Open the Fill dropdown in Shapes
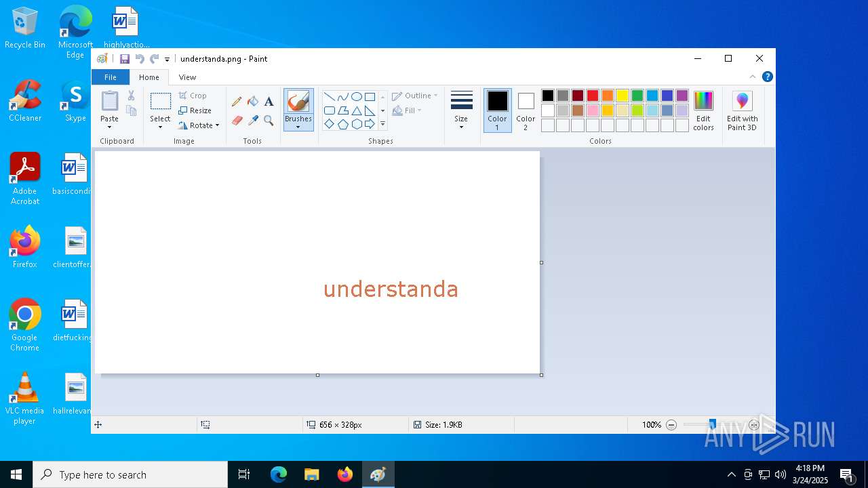868x488 pixels. coord(407,110)
